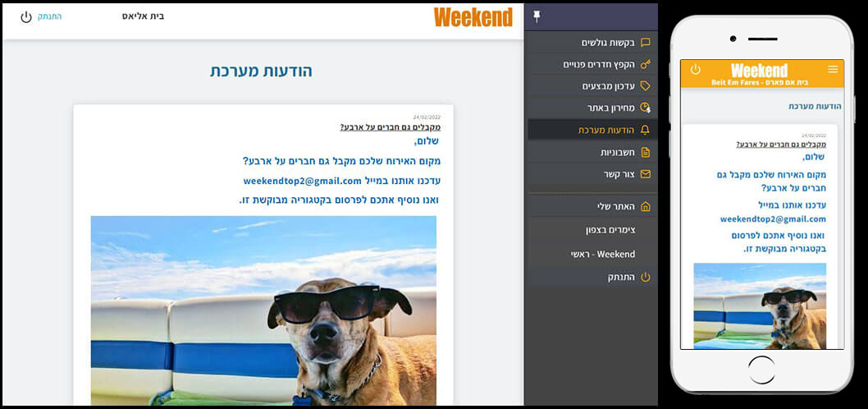Screen dimensions: 868x409
Task: Click the power icon in the desktop header
Action: (x=25, y=16)
